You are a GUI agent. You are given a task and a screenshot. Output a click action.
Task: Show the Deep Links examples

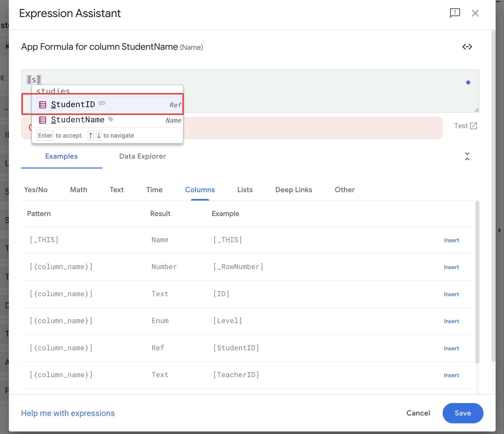click(x=294, y=190)
